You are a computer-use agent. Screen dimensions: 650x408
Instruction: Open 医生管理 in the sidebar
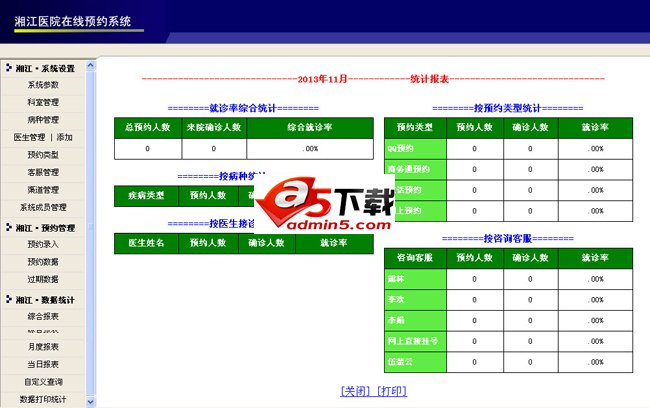coord(29,137)
